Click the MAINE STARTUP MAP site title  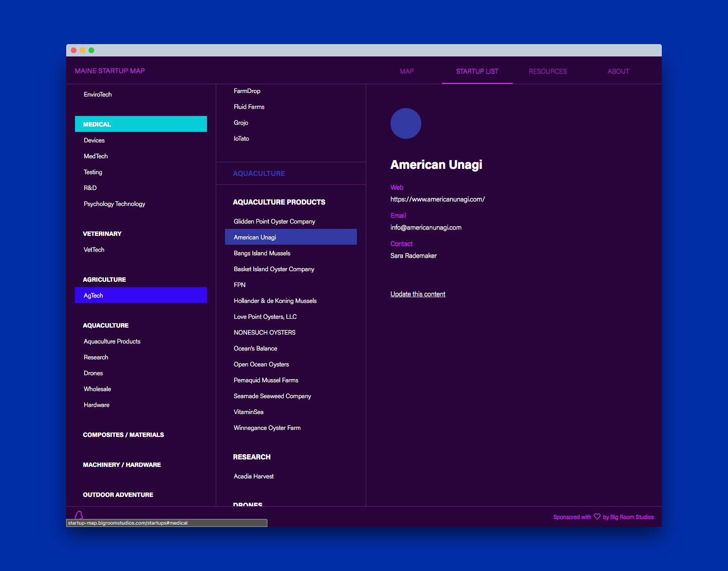(110, 71)
